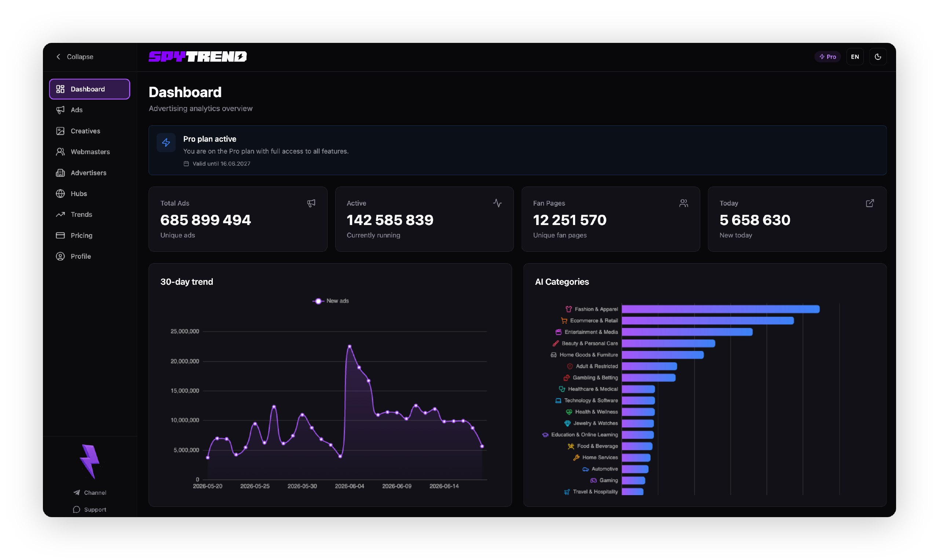The width and height of the screenshot is (939, 560).
Task: Click the purple lightning bolt logo in sidebar
Action: pos(89,461)
